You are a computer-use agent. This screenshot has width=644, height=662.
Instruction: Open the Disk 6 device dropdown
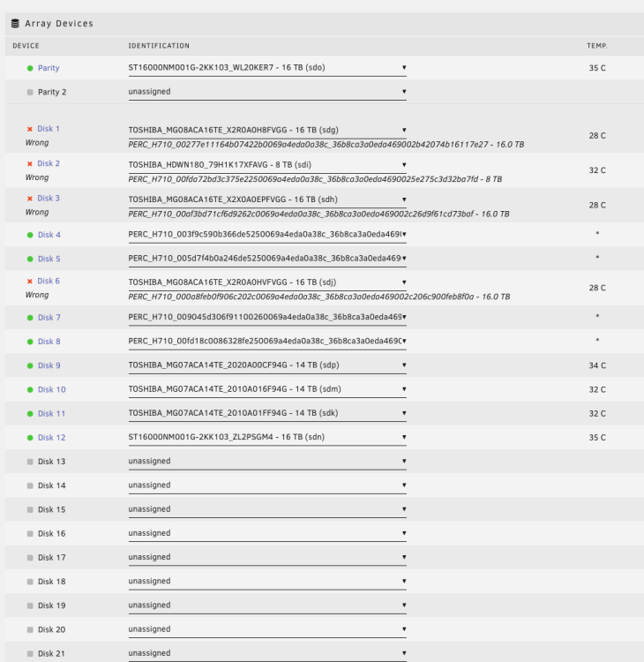pos(267,282)
